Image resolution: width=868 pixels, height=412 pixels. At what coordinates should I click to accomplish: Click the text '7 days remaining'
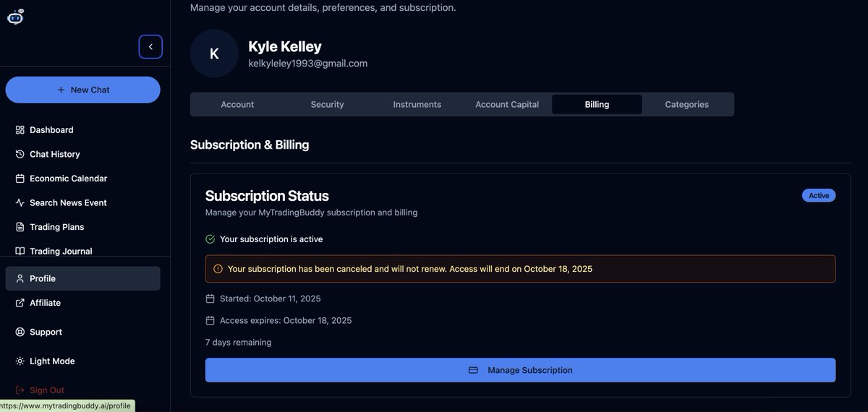tap(239, 342)
